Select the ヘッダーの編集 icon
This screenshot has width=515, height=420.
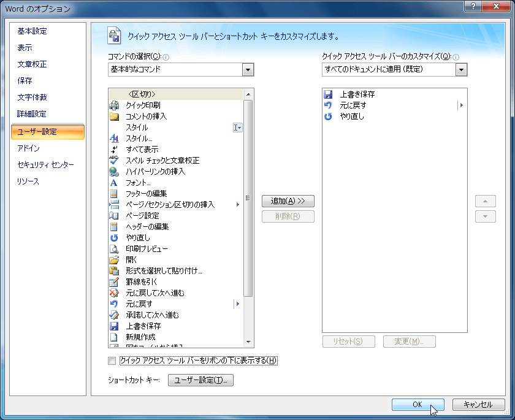[114, 227]
